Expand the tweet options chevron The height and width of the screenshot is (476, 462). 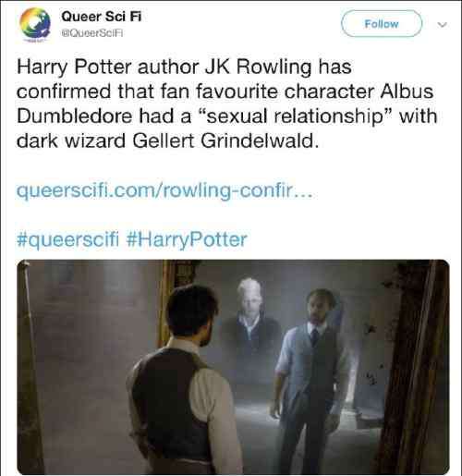click(x=443, y=24)
